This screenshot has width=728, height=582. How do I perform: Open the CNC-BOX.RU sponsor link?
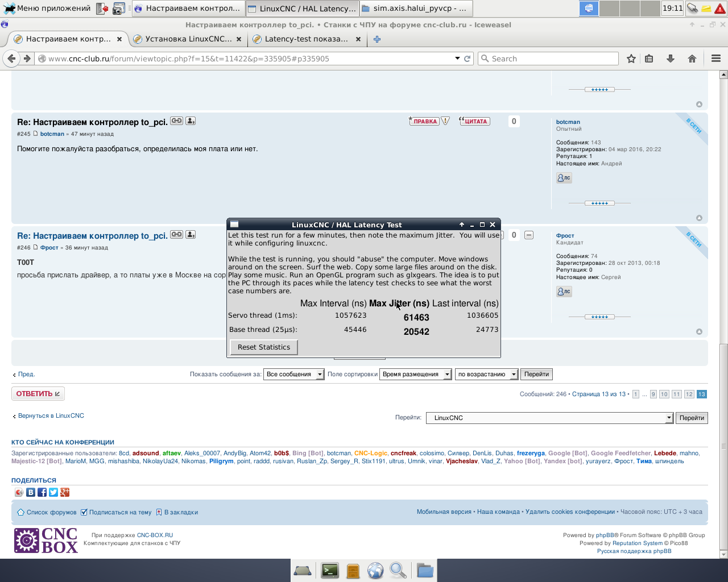click(x=155, y=535)
